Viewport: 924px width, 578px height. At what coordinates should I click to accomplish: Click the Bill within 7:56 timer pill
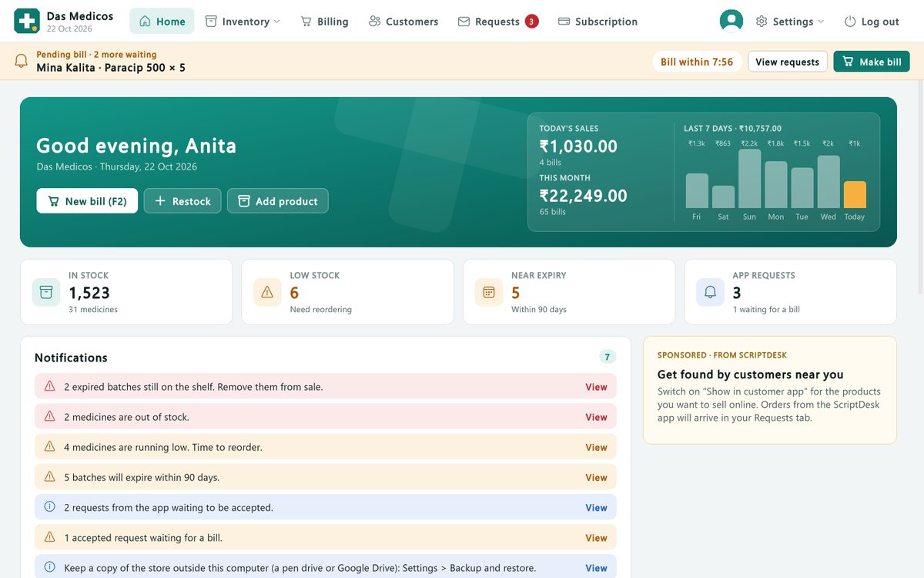click(697, 62)
